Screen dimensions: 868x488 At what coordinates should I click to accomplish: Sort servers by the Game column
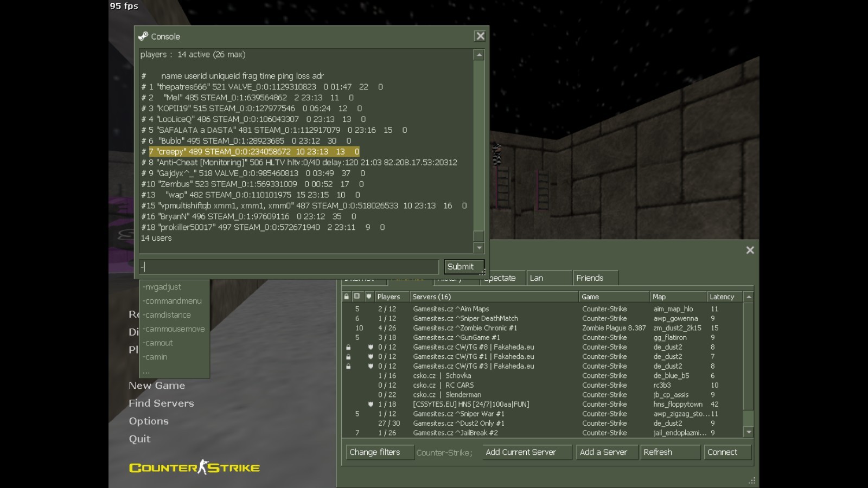614,297
